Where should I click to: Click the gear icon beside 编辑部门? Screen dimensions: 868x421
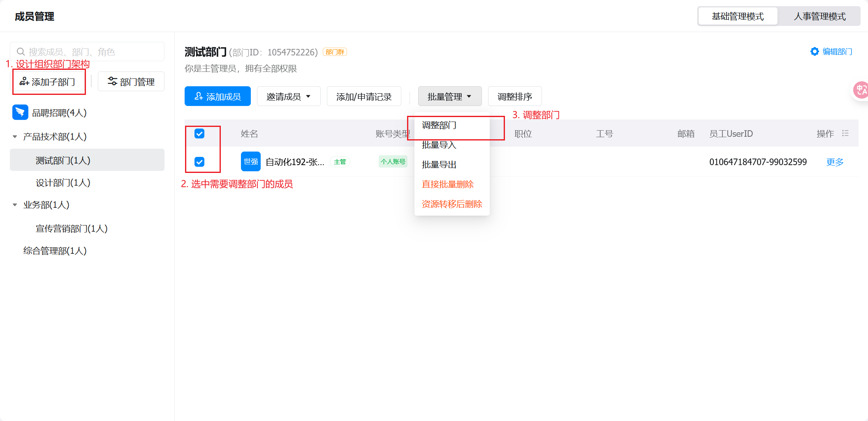coord(814,51)
